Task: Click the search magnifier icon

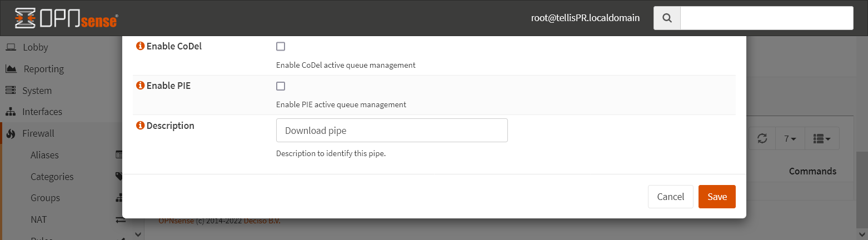Action: click(x=667, y=18)
